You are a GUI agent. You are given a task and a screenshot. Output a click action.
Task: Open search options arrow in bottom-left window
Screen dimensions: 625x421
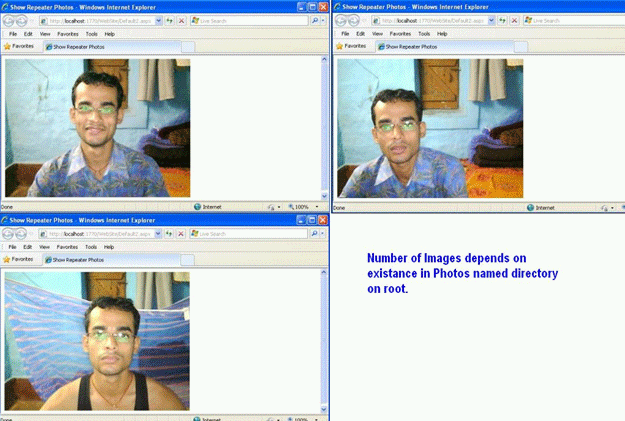coord(322,234)
